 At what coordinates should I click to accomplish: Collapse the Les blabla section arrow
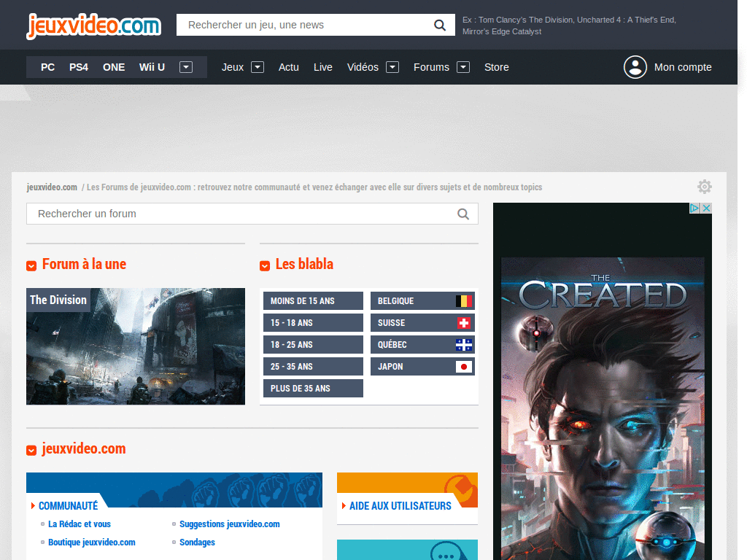click(265, 265)
